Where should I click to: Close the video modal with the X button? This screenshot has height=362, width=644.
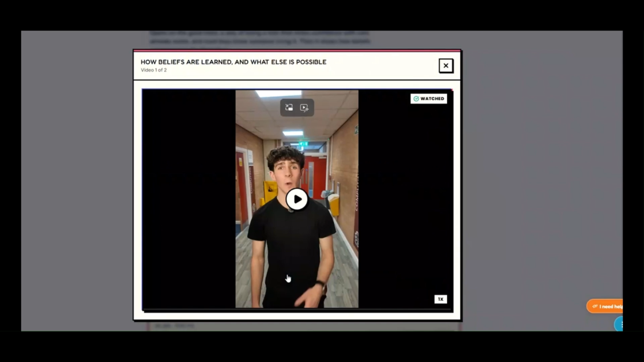[x=446, y=66]
